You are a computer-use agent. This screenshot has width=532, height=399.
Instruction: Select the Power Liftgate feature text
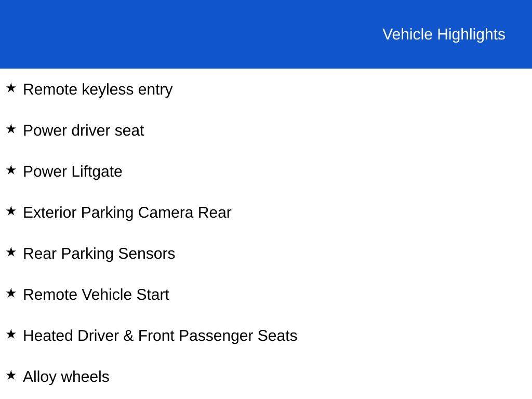click(73, 171)
